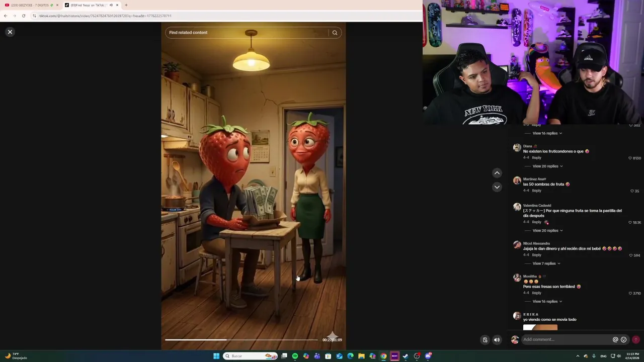Image resolution: width=644 pixels, height=362 pixels.
Task: Open the ENG language selector
Action: pos(603,356)
